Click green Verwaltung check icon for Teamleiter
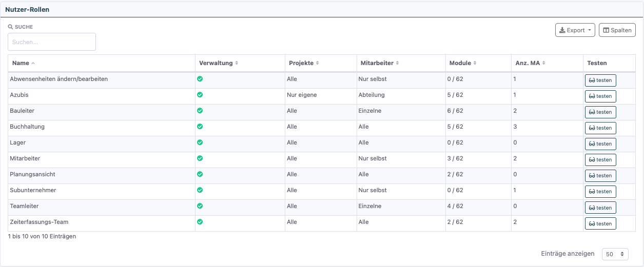This screenshot has width=644, height=267. click(200, 206)
